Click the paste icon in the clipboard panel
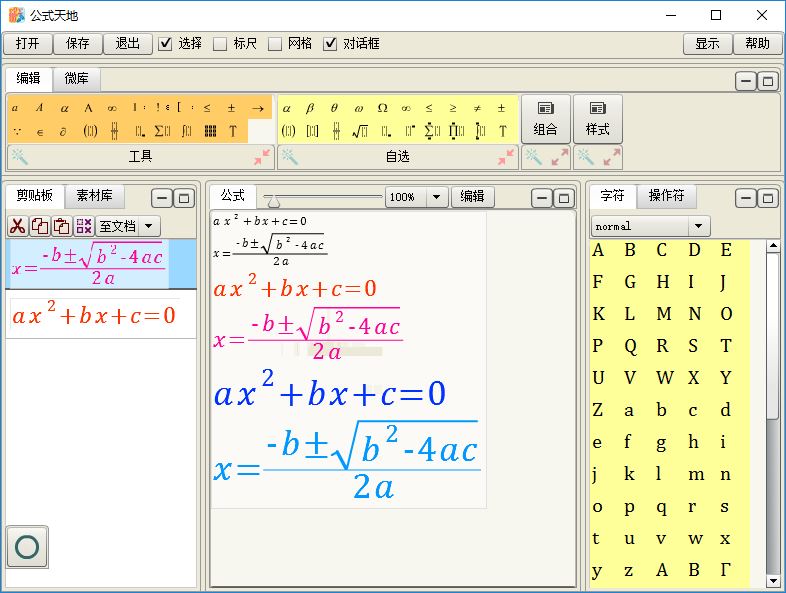This screenshot has width=786, height=593. [x=62, y=227]
